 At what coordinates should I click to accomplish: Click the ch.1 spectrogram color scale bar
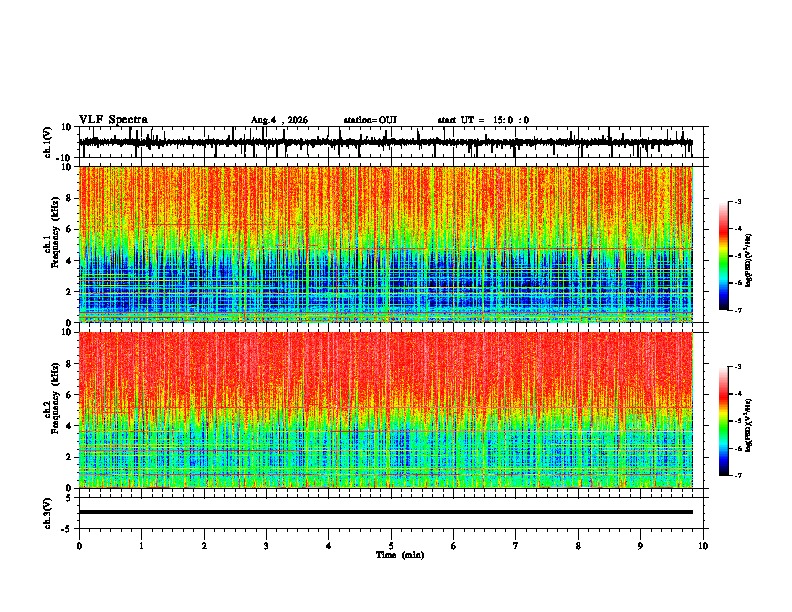[x=724, y=255]
